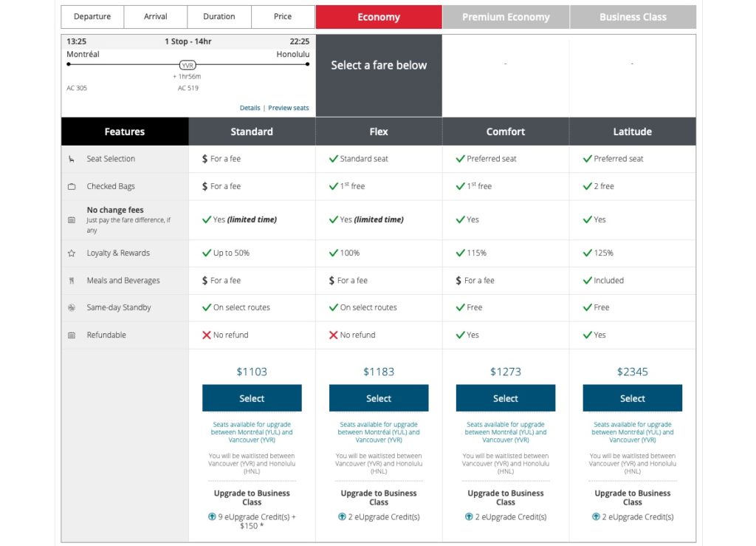
Task: Open the Preview seats link
Action: (x=289, y=108)
